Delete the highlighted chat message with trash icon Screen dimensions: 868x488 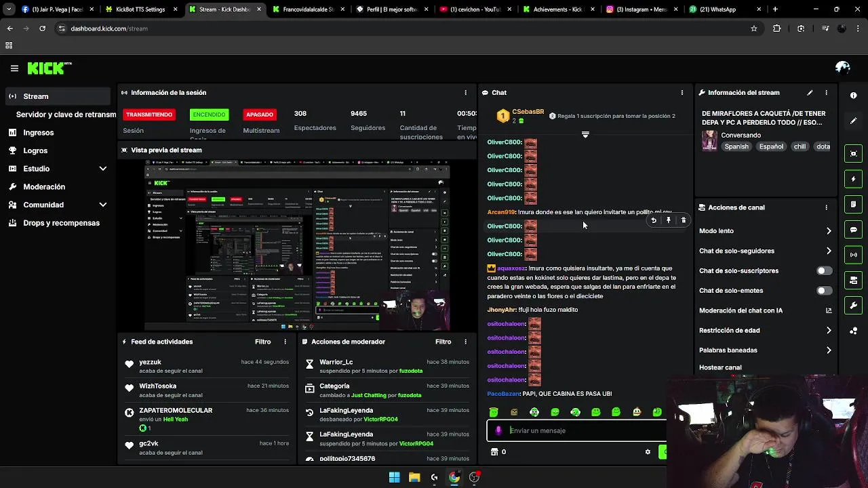point(684,220)
